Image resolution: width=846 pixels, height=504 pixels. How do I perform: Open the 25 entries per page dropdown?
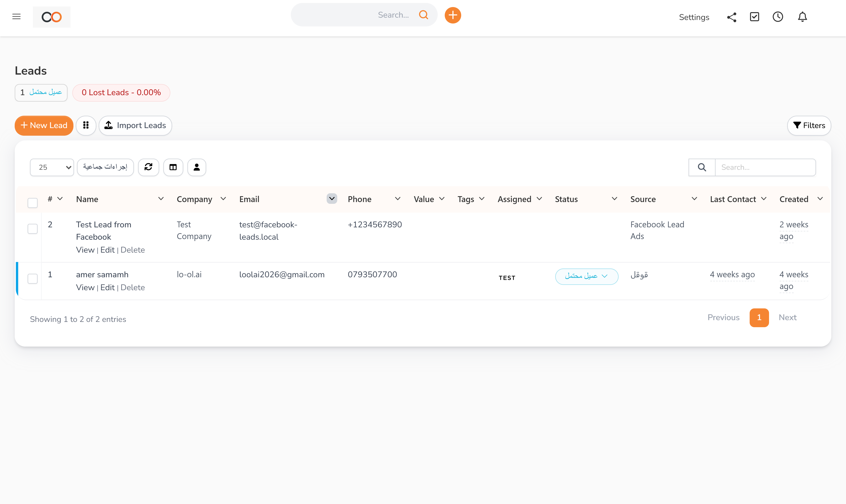[x=52, y=167]
